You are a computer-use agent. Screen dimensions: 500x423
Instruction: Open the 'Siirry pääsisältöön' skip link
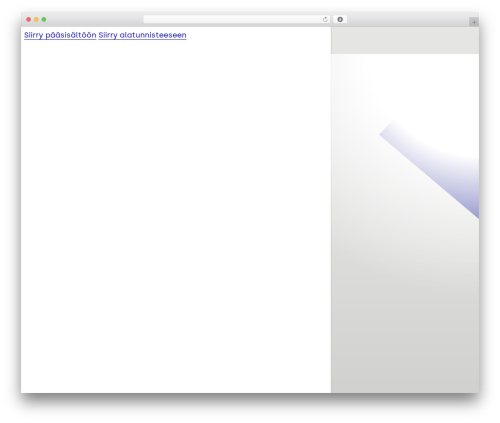(60, 35)
